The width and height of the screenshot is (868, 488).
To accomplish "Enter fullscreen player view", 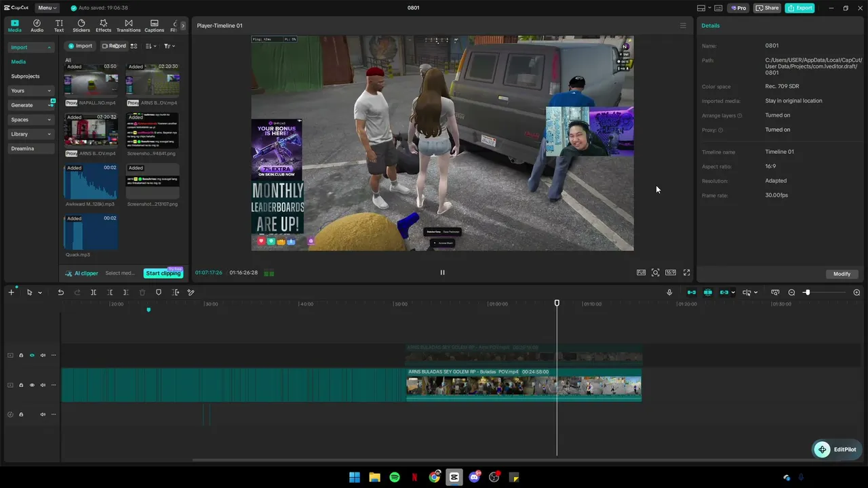I will click(686, 272).
